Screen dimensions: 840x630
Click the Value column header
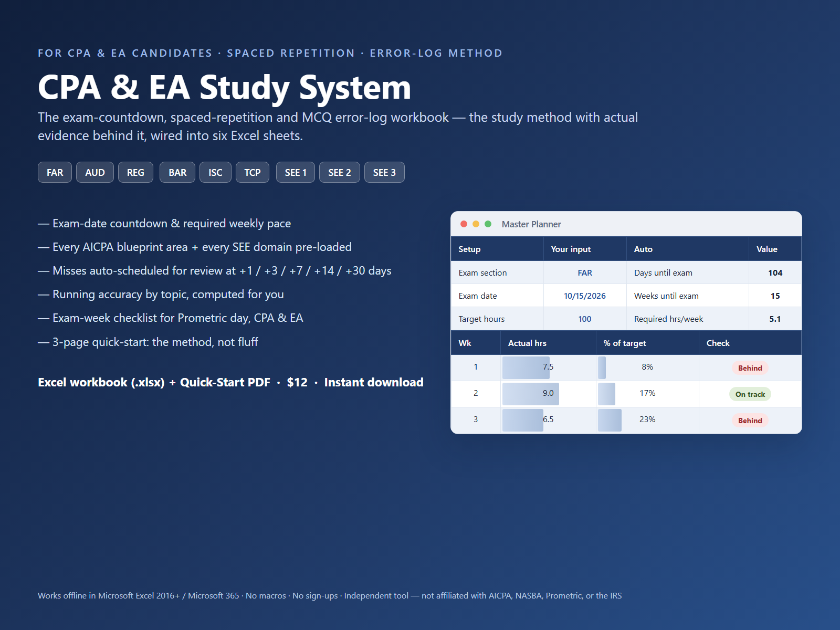pos(775,249)
